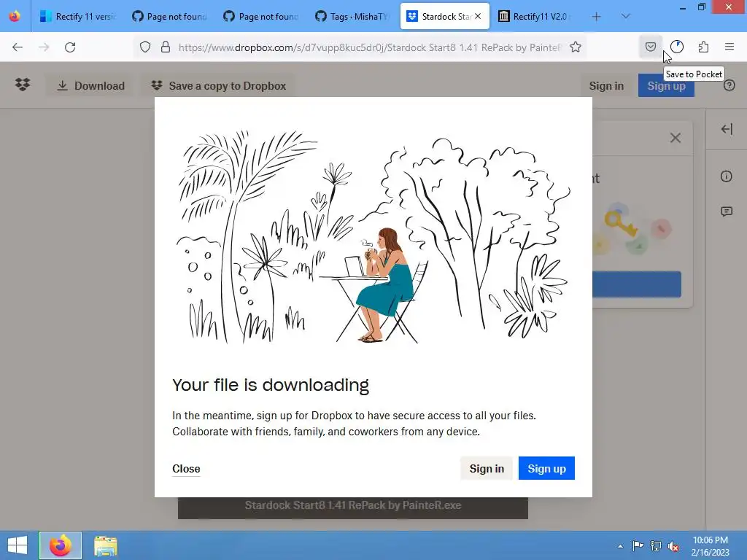Reload the Dropbox page
The image size is (747, 560).
pos(70,47)
